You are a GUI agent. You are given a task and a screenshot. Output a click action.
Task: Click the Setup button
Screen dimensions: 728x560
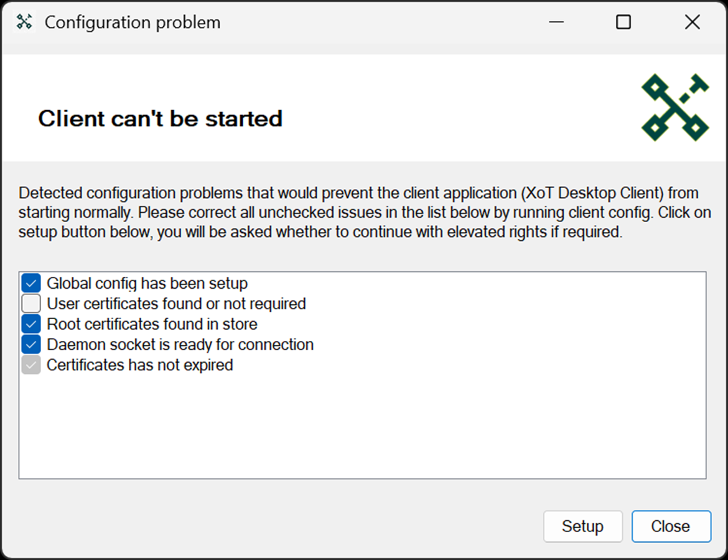pyautogui.click(x=582, y=526)
